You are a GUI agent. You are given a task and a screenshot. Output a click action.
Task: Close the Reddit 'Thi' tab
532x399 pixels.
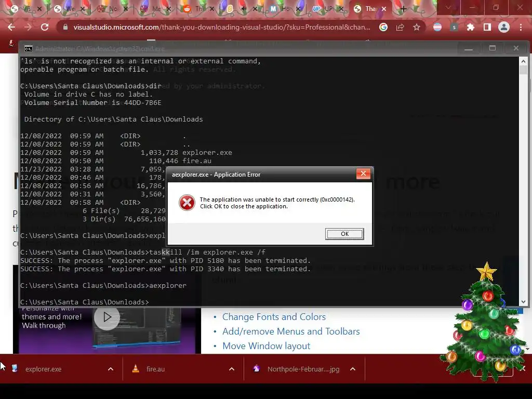212,9
